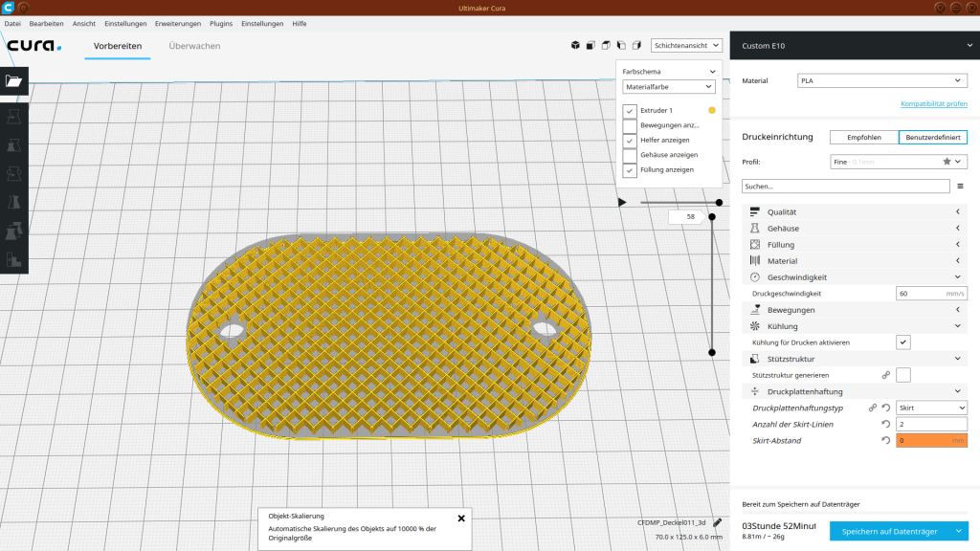Select the 3D home view cube icon
Viewport: 980px width, 551px height.
(x=575, y=45)
